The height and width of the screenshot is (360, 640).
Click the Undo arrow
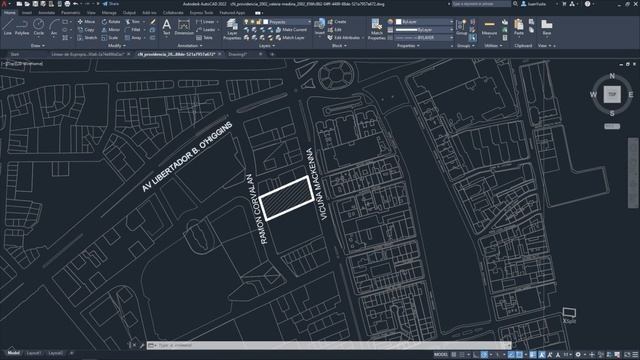tap(76, 4)
